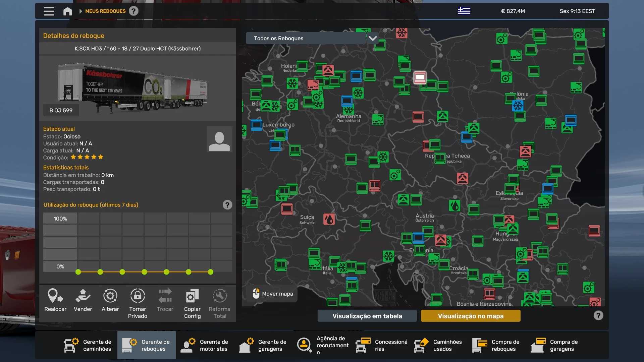644x362 pixels.
Task: Select the last point on the utilization graph
Action: pos(211,272)
